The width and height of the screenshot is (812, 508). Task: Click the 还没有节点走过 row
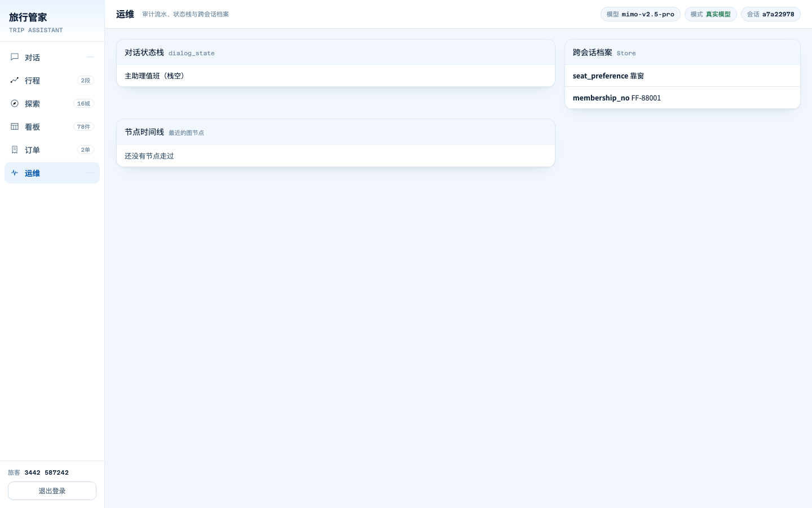click(x=336, y=156)
